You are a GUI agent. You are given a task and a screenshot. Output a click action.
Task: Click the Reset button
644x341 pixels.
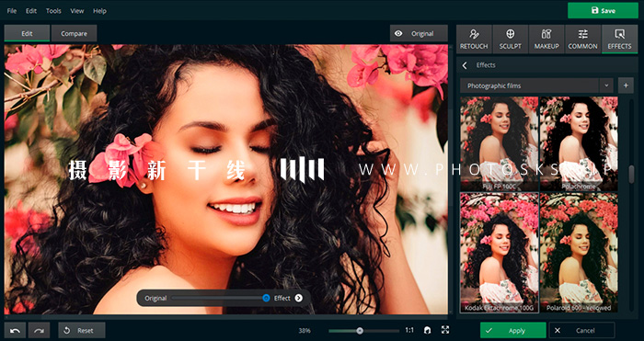click(x=82, y=330)
